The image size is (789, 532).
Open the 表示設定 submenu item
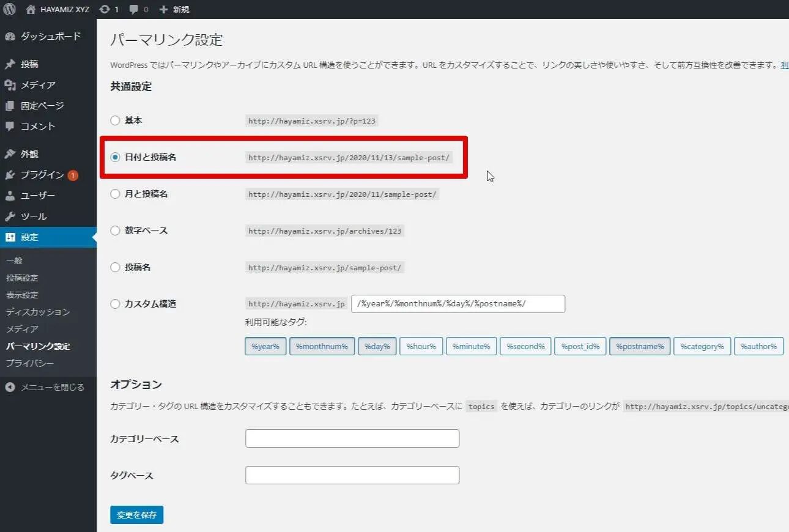pyautogui.click(x=22, y=295)
